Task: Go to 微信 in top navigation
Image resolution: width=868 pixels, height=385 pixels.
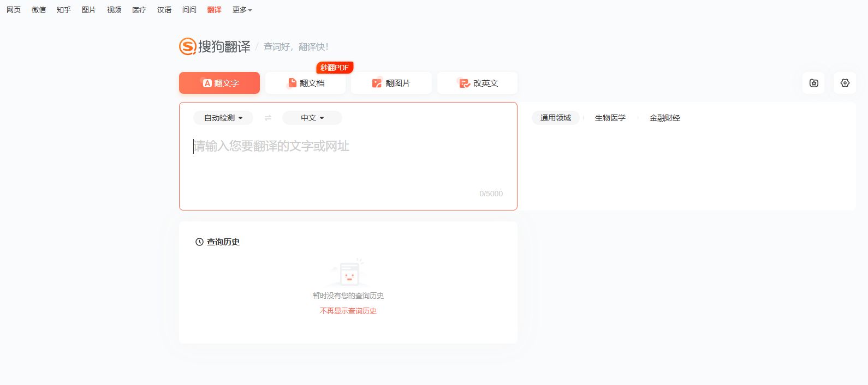Action: [x=39, y=10]
